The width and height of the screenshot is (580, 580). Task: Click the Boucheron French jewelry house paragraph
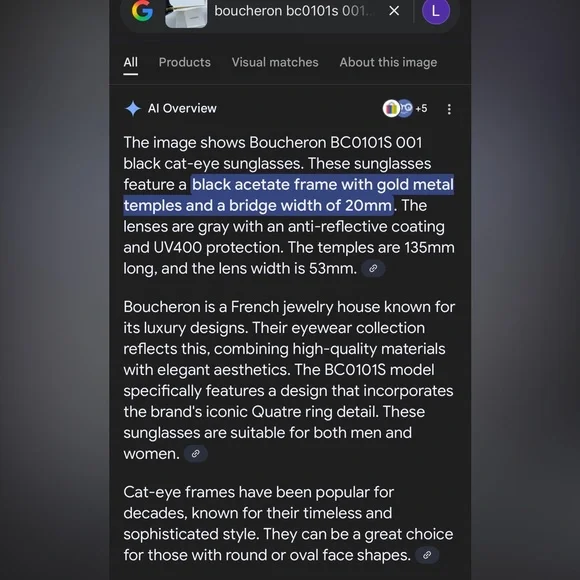(289, 380)
